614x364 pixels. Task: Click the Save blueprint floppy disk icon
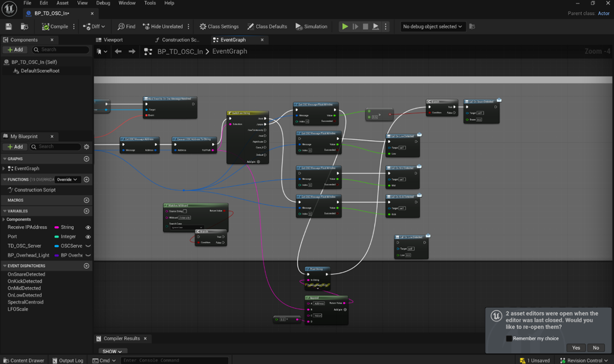[x=8, y=27]
